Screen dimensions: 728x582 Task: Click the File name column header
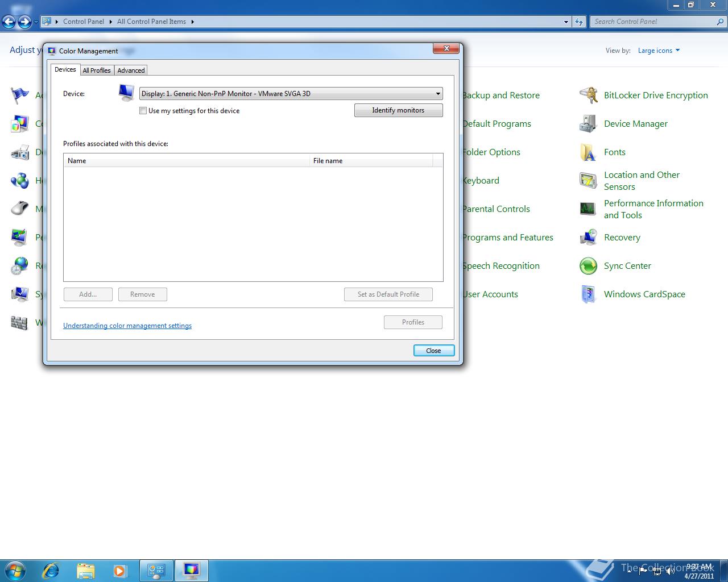click(371, 161)
